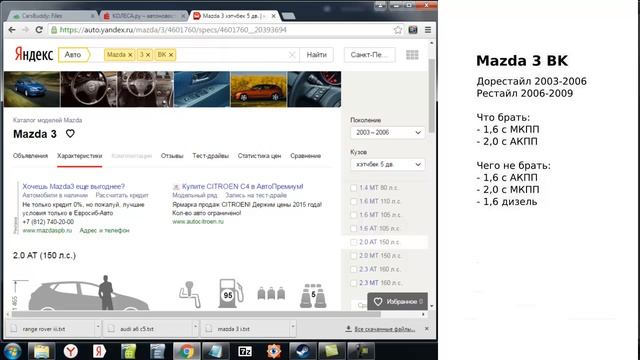Check the 1.4 MT 80 л.с. option
This screenshot has height=360, width=640.
click(353, 188)
